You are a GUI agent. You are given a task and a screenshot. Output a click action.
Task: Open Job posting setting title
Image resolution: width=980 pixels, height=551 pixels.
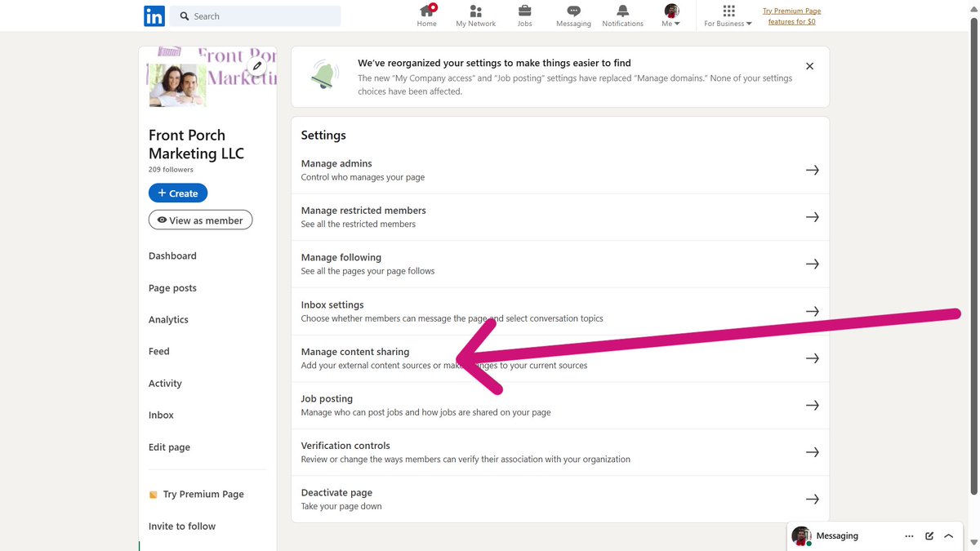327,398
